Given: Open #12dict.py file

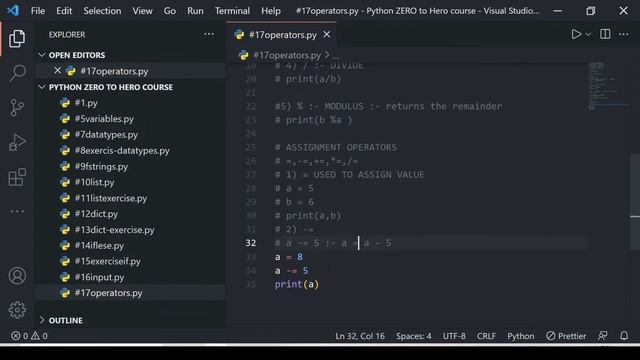Looking at the screenshot, I should 96,214.
